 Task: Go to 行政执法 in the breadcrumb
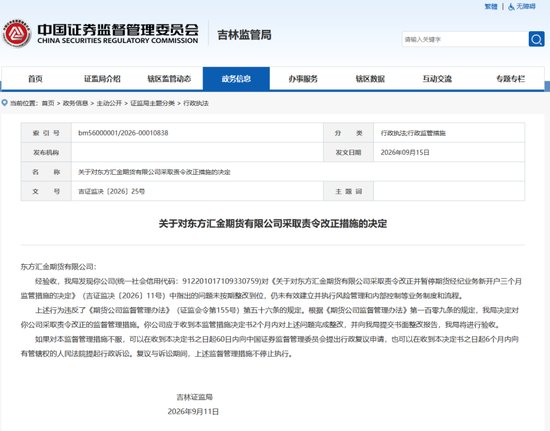(x=196, y=103)
